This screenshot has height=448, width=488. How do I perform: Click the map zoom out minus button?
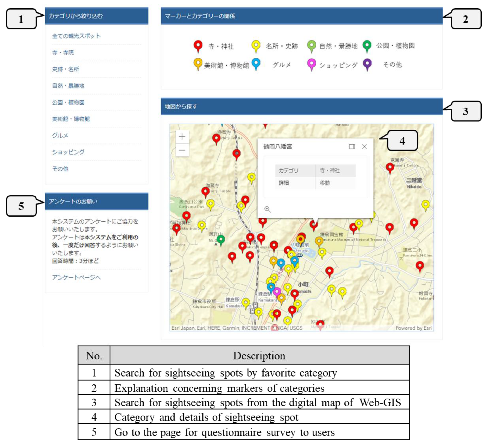pyautogui.click(x=182, y=150)
